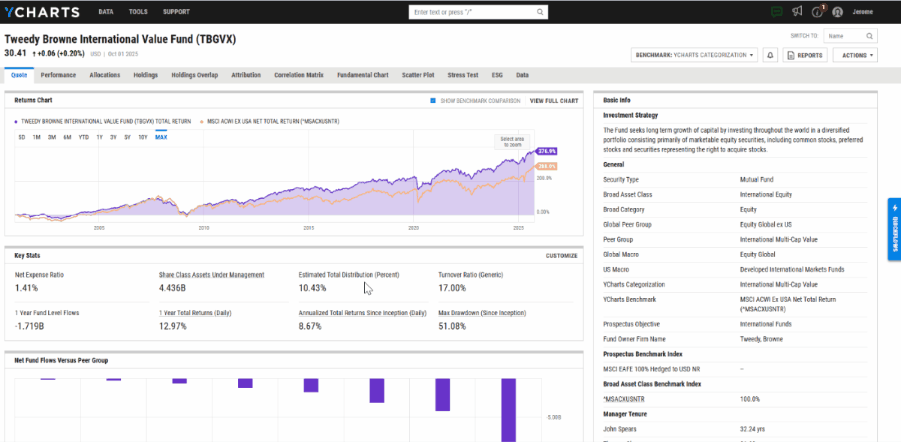The image size is (901, 442).
Task: Open the Tools menu in top navigation
Action: 138,12
